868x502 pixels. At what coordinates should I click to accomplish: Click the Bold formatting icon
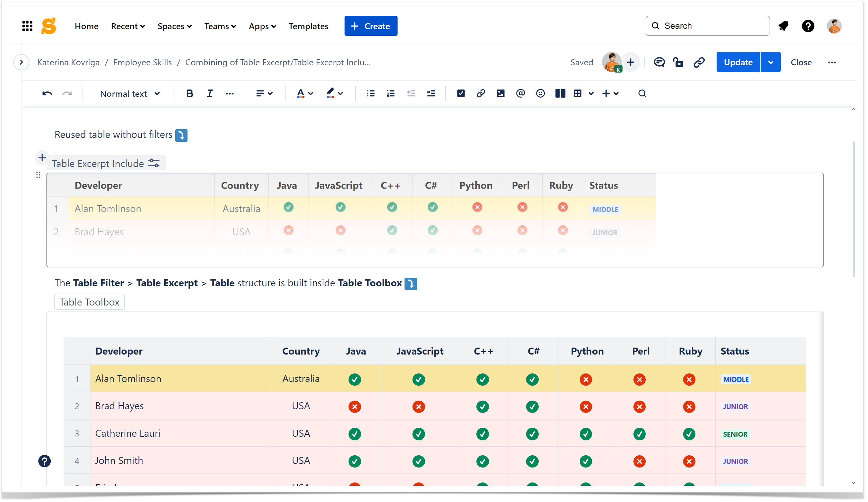[190, 94]
